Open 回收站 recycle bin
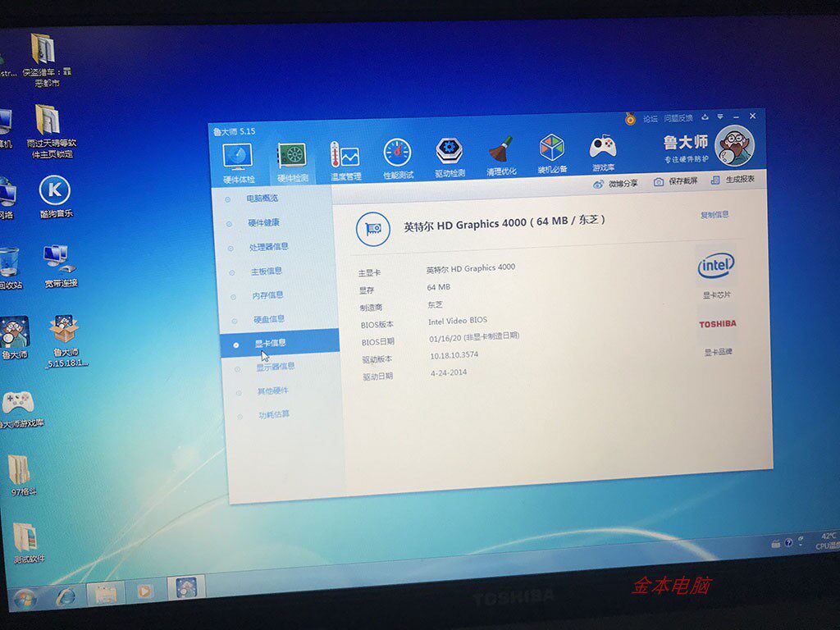The width and height of the screenshot is (840, 630). 10,268
